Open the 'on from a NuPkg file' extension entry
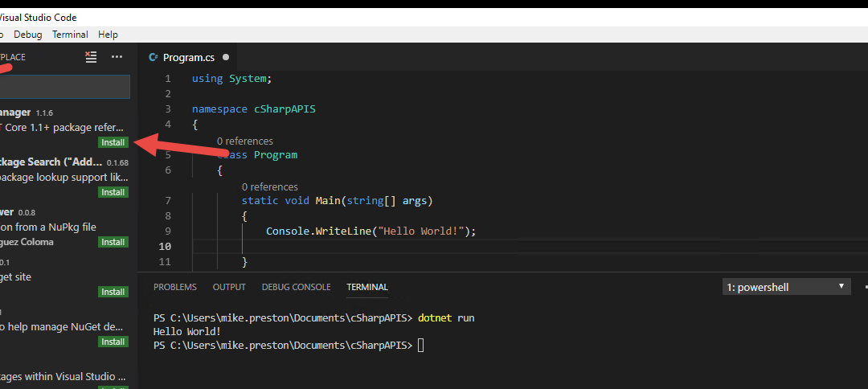This screenshot has width=868, height=389. [64, 227]
